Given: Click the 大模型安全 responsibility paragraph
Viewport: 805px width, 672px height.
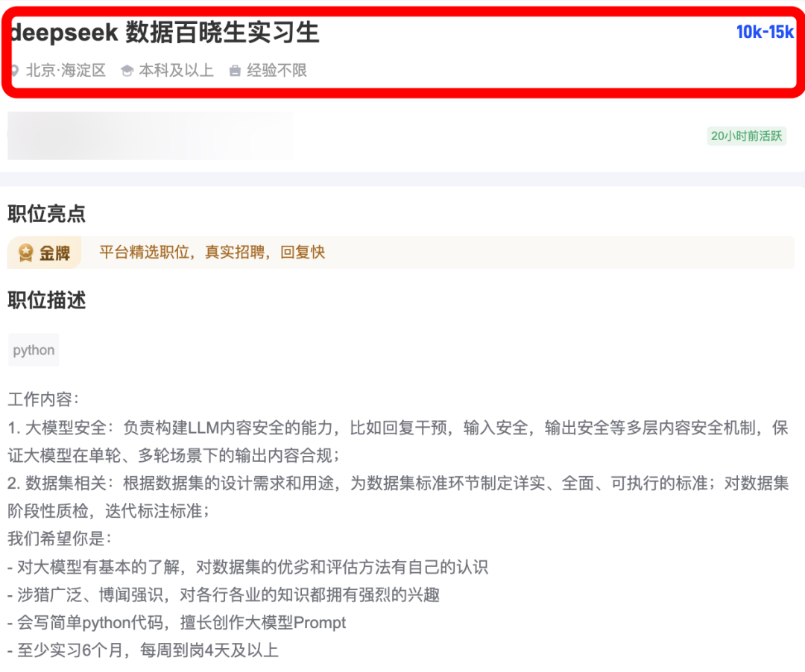Looking at the screenshot, I should pos(398,441).
